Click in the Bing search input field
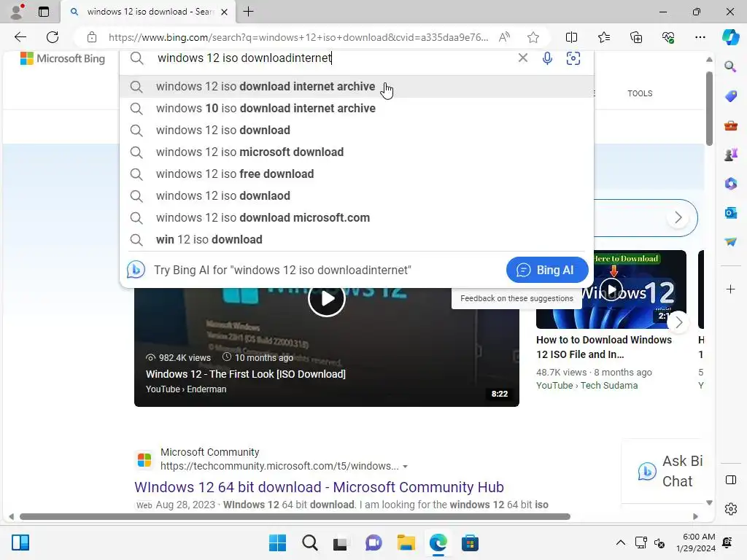This screenshot has height=560, width=747. coord(333,58)
